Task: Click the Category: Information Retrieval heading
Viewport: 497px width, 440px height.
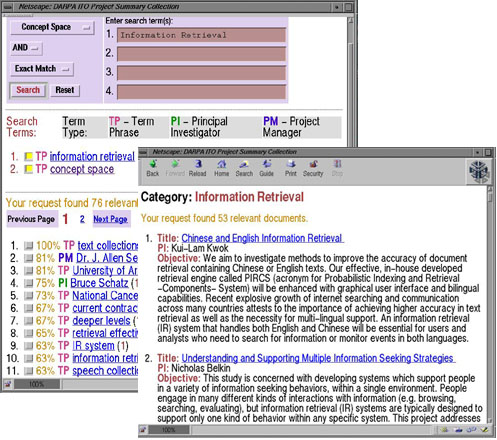Action: [222, 197]
